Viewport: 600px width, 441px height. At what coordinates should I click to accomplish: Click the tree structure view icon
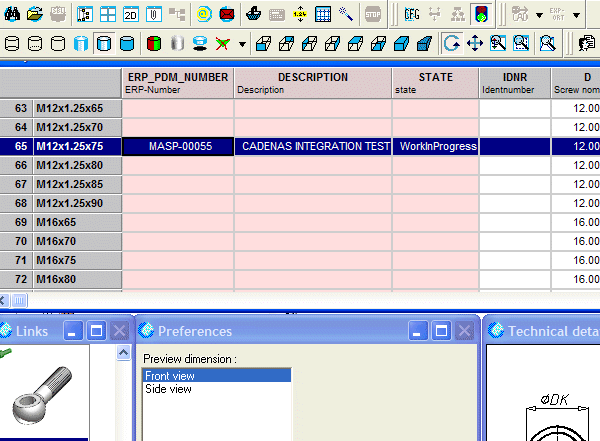(x=85, y=15)
